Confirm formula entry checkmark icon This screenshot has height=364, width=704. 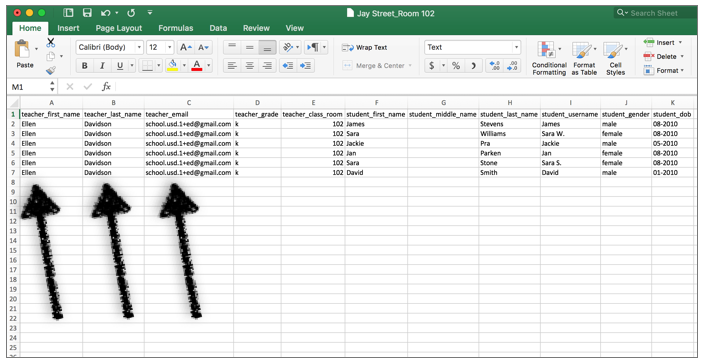88,87
